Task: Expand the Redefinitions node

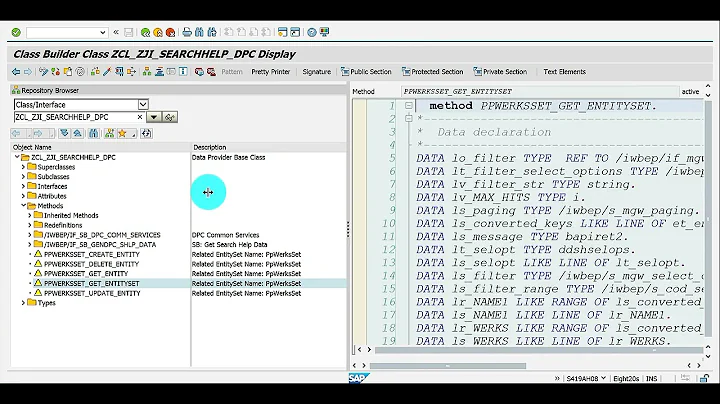Action: [30, 225]
